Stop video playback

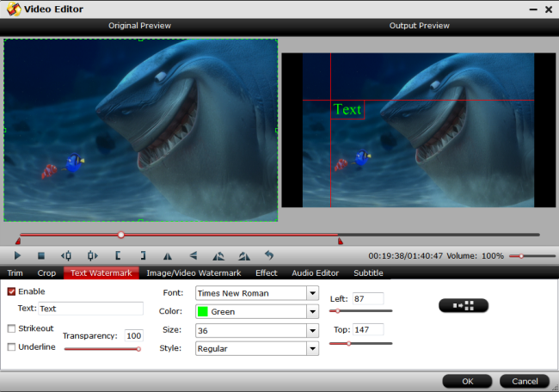coord(41,255)
